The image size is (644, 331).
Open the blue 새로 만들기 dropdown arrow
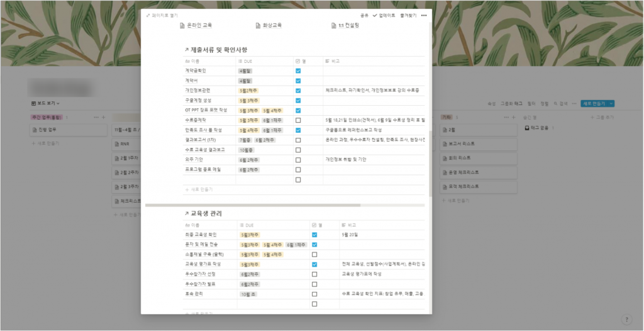(x=611, y=104)
